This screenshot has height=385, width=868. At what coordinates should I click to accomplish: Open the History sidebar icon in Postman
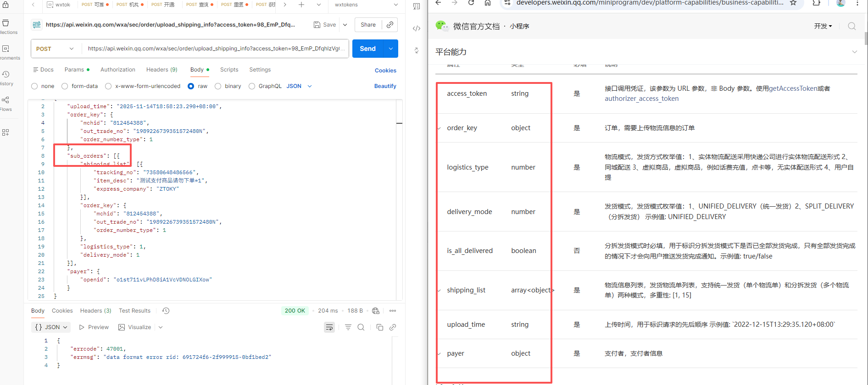point(6,75)
